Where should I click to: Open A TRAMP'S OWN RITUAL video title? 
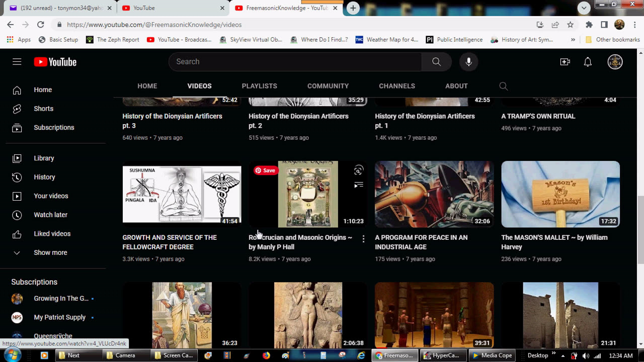538,116
